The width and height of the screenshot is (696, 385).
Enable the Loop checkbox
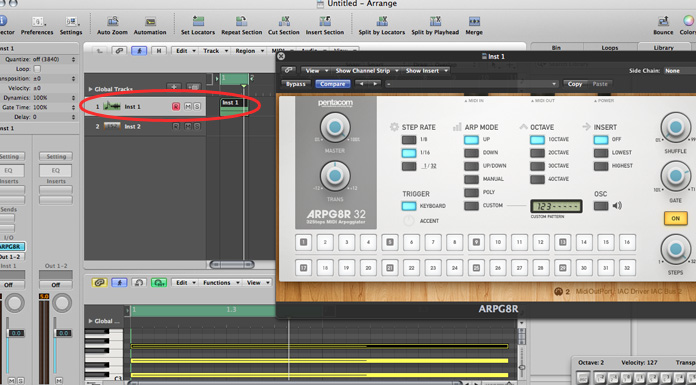point(37,69)
